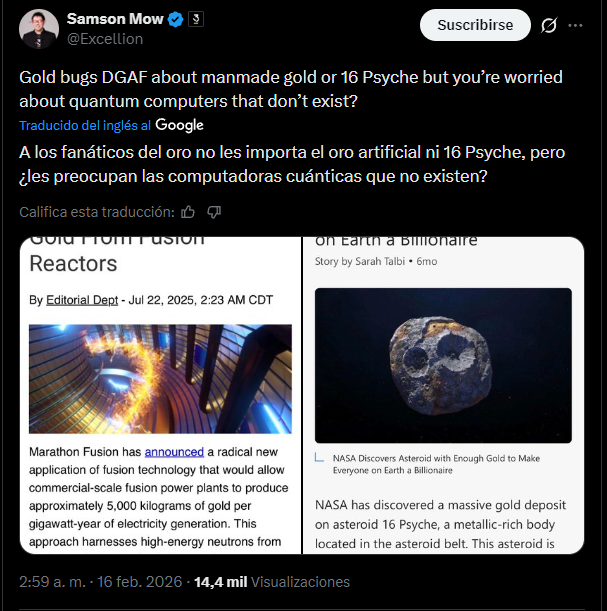Open the Grok icon next to Suscribirse
Image resolution: width=607 pixels, height=611 pixels.
click(548, 25)
